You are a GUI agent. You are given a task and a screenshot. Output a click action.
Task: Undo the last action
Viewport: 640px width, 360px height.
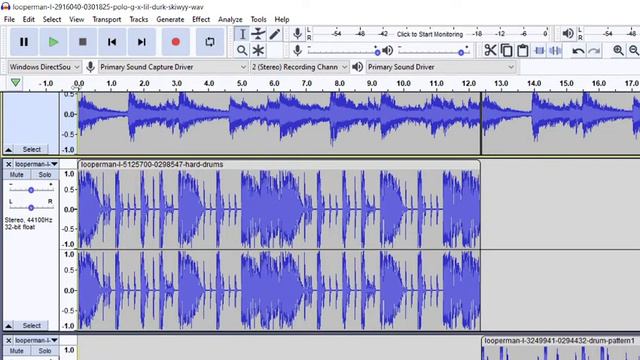coord(578,51)
